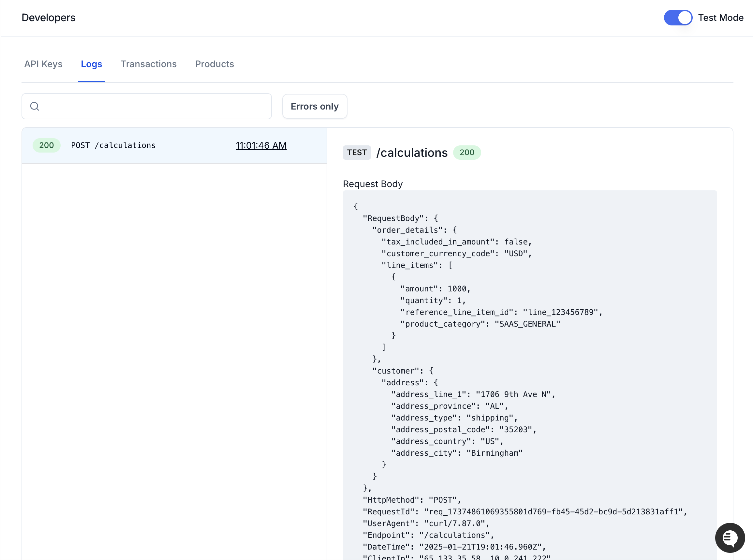Click the 200 status badge in log list
The width and height of the screenshot is (753, 560).
click(x=46, y=145)
